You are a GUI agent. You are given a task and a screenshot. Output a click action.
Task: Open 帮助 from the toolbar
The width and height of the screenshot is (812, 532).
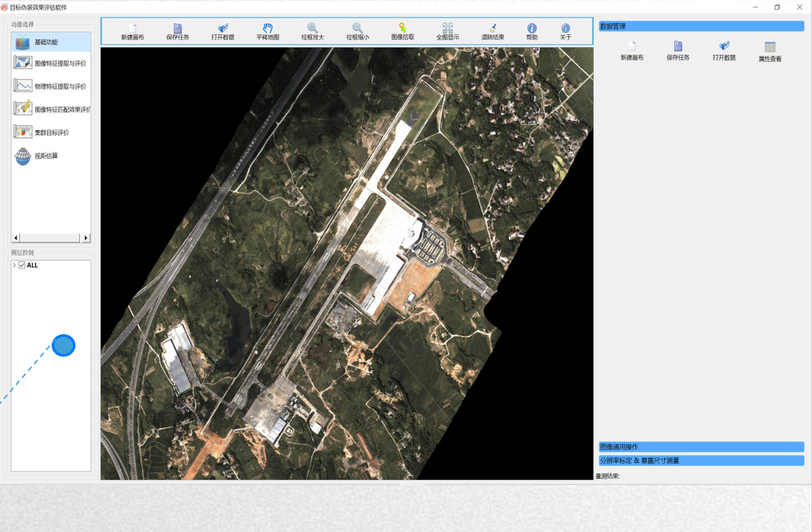tap(532, 32)
